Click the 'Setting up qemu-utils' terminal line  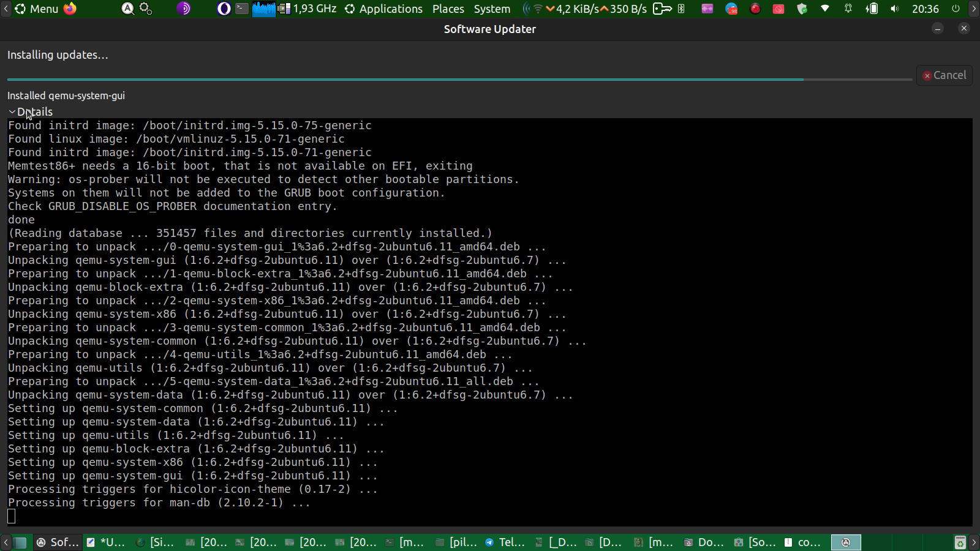pyautogui.click(x=176, y=435)
